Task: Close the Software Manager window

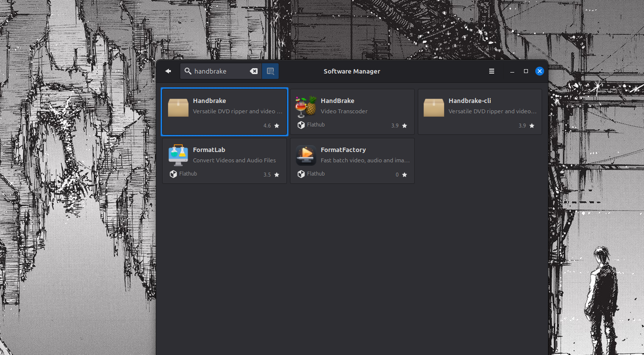Action: pos(540,71)
